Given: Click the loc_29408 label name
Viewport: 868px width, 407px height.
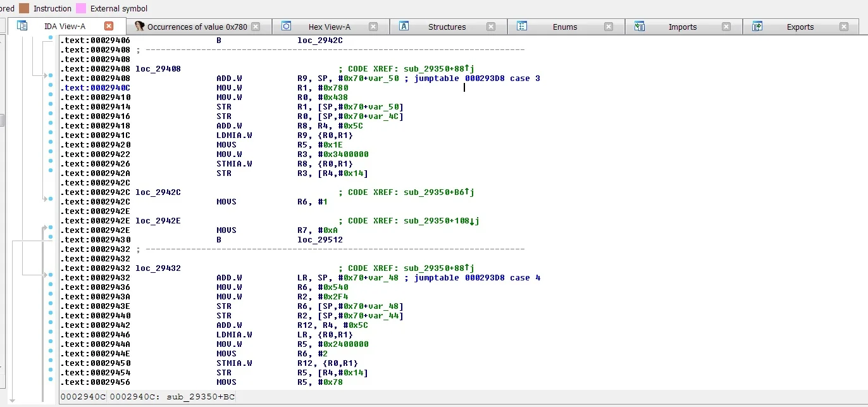Looking at the screenshot, I should tap(158, 69).
